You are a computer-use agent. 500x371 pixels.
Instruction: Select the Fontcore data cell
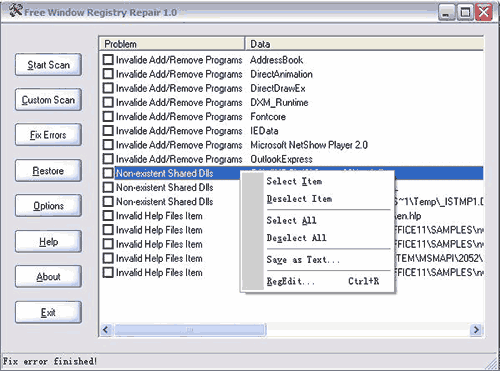pyautogui.click(x=268, y=117)
